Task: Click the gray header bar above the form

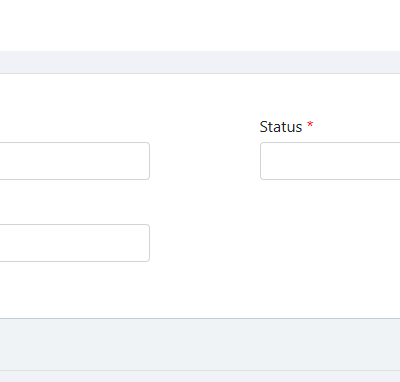Action: [x=200, y=62]
